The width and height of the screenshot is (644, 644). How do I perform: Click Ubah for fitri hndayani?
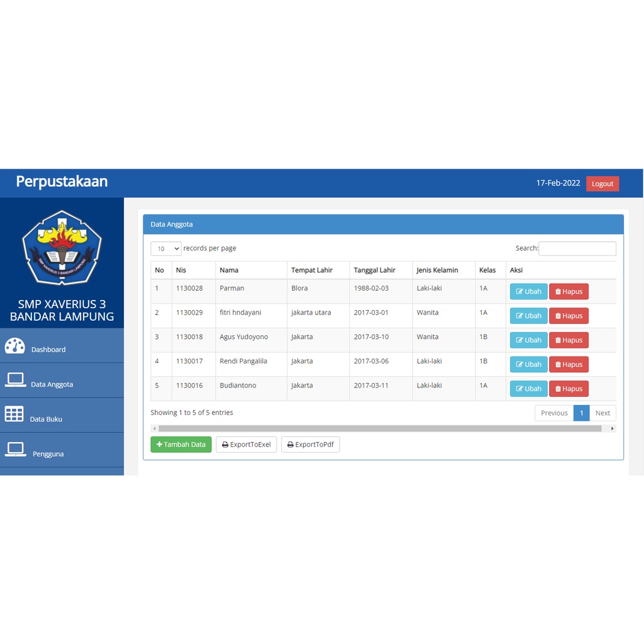[x=528, y=316]
